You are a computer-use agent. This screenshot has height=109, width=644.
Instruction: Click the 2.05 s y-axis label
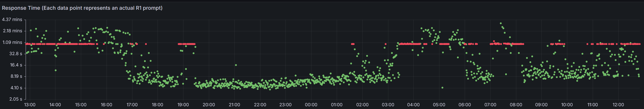point(16,99)
